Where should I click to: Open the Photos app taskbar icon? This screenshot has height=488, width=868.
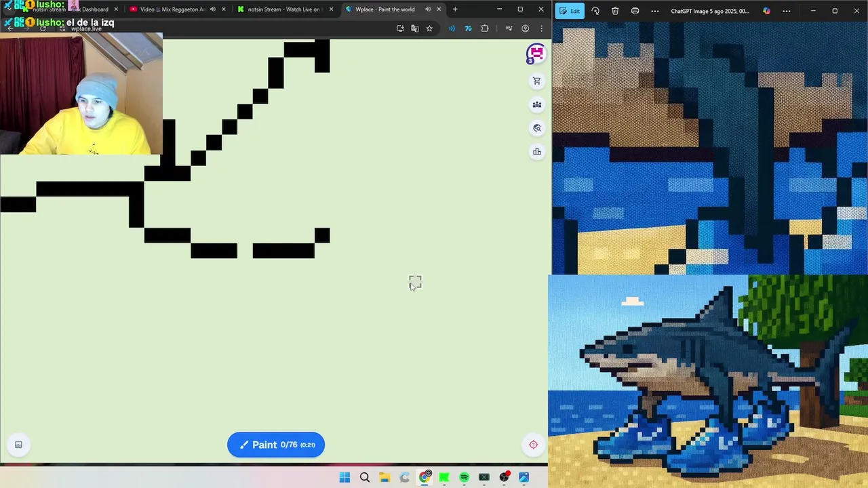[x=524, y=477]
